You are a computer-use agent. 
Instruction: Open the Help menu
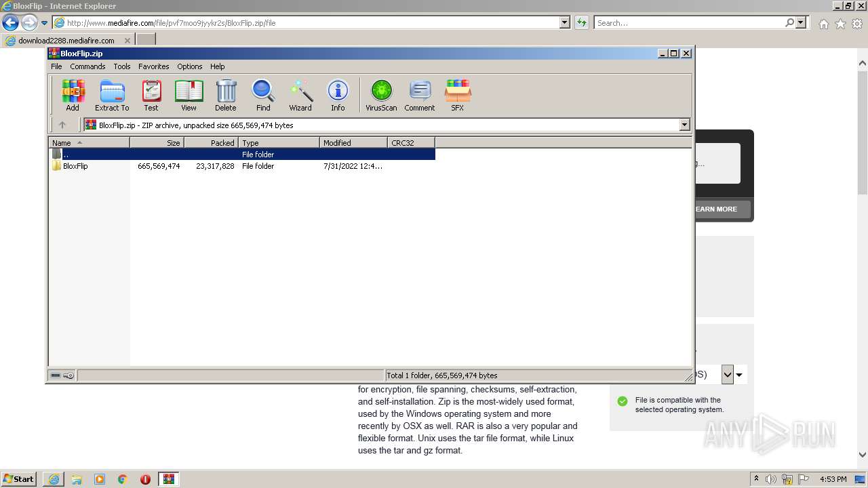(x=218, y=66)
